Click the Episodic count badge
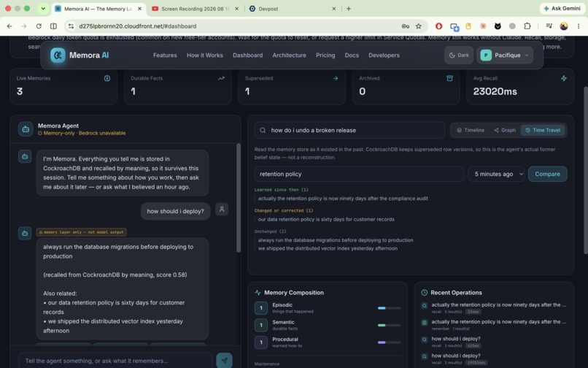 tap(261, 308)
